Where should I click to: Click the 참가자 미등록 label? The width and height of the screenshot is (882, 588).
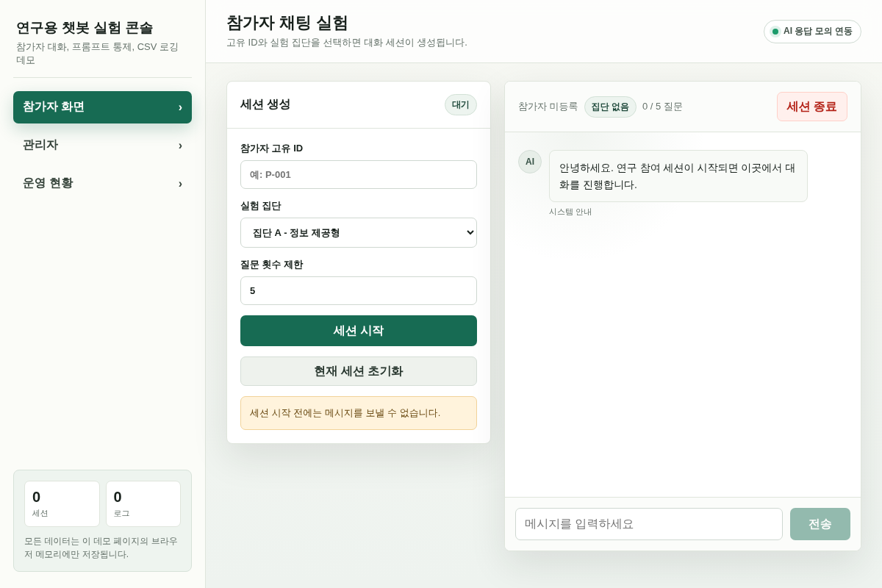click(548, 107)
